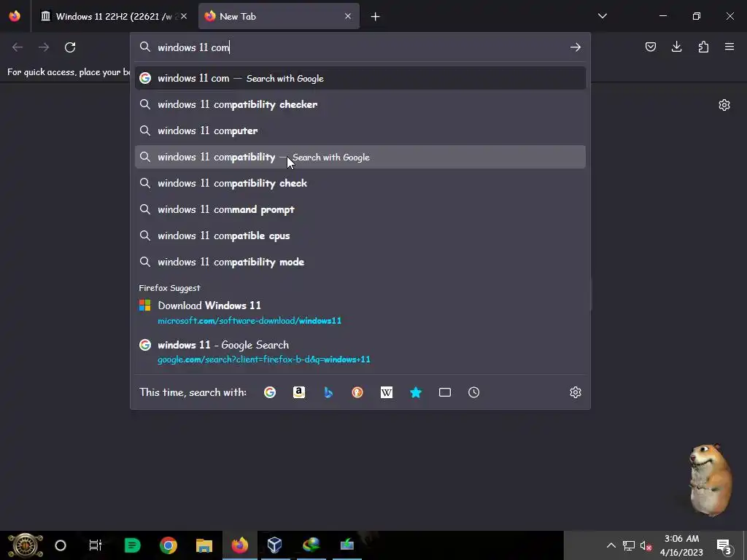Search bookmarks with the star icon

[x=415, y=392]
